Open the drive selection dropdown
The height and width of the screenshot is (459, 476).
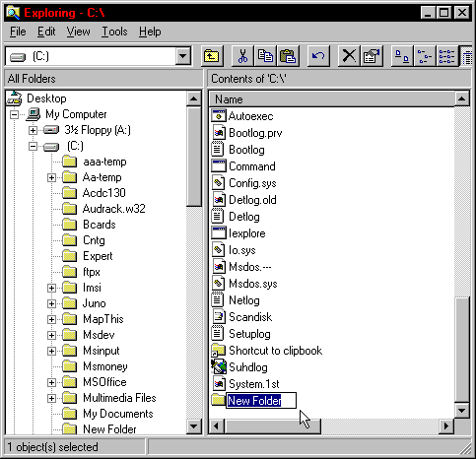[x=183, y=56]
